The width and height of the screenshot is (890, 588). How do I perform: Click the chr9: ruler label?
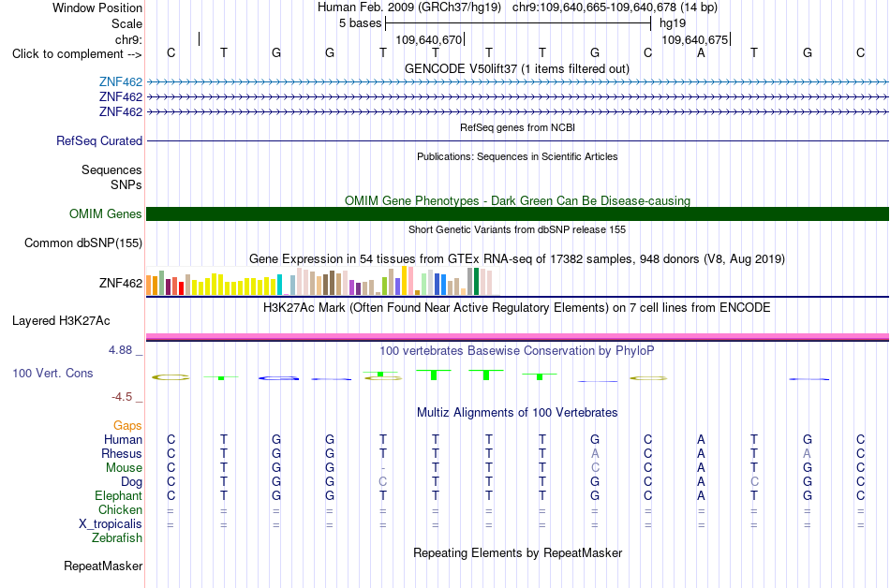click(x=128, y=39)
